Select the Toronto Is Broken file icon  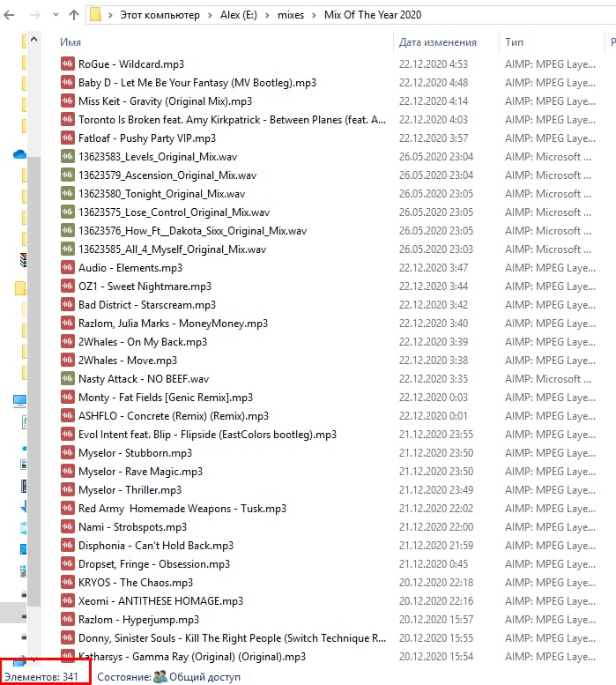68,119
